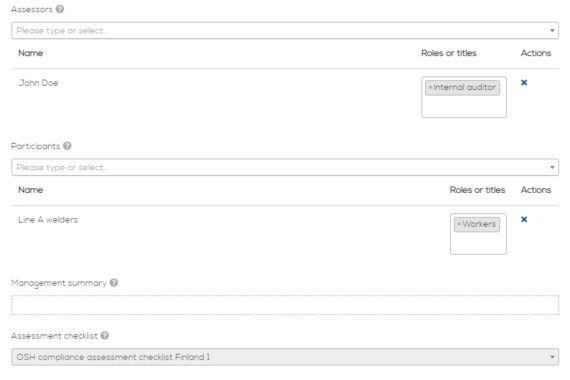Viewport: 570px width, 380px height.
Task: Open help icon beside Management summary
Action: 114,283
